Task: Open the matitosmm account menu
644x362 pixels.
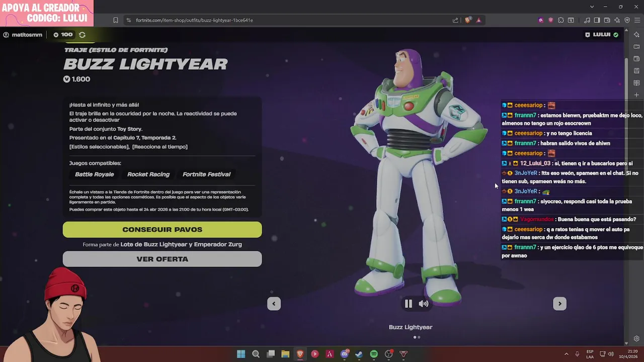Action: coord(23,35)
